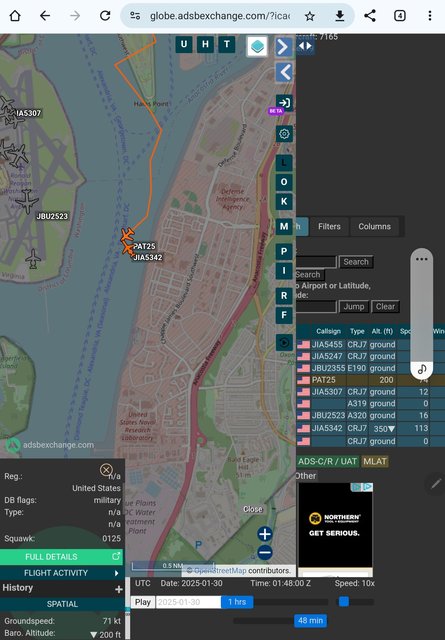Expand History with the plus icon
The width and height of the screenshot is (445, 640).
tap(119, 589)
